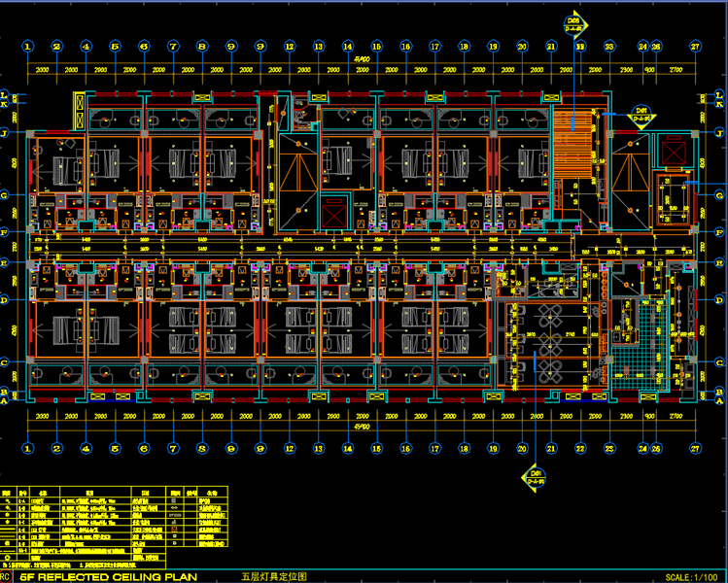This screenshot has height=583, width=728.
Task: Select the red crossed elevator box near grid 26
Action: tap(674, 154)
